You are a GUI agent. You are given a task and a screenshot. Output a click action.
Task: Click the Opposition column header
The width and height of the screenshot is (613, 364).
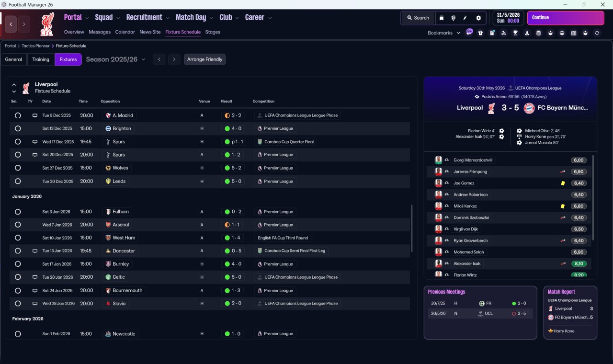(x=110, y=102)
